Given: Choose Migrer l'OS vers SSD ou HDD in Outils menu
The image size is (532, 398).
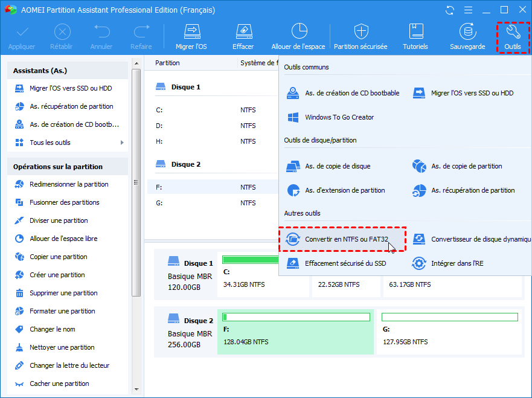Looking at the screenshot, I should tap(463, 93).
